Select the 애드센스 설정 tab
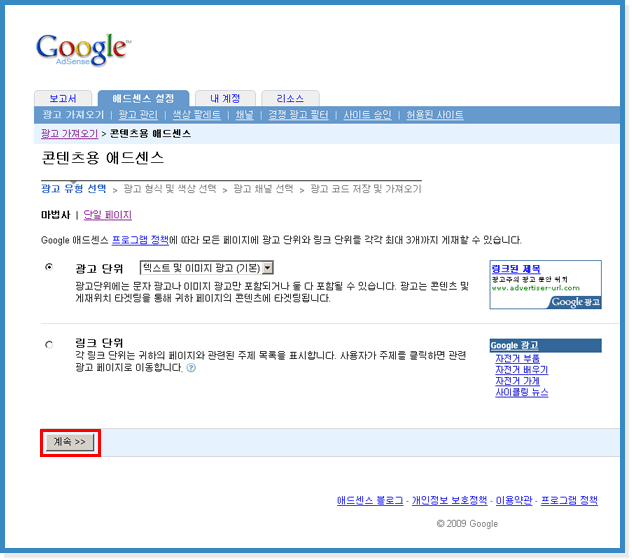Viewport: 632px width, 560px height. (x=143, y=98)
